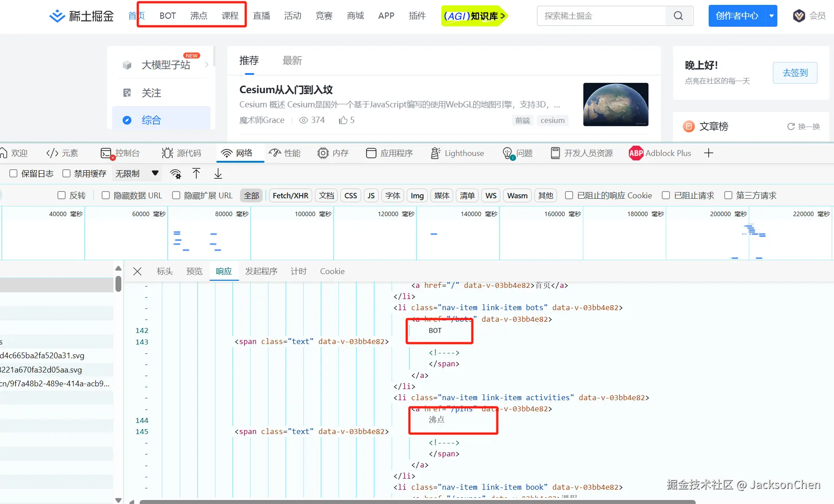The width and height of the screenshot is (834, 504).
Task: Filter requests by Fetch/XHR
Action: [290, 196]
